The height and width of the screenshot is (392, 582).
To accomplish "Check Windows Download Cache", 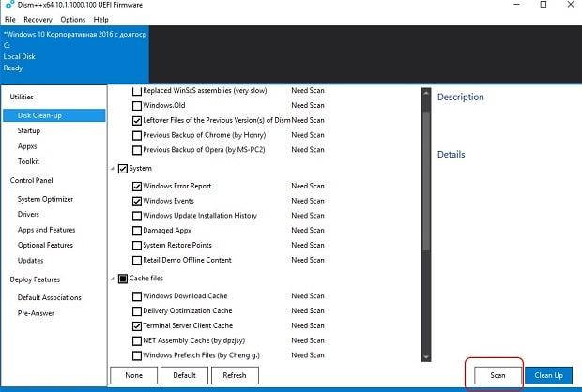I will coord(137,296).
